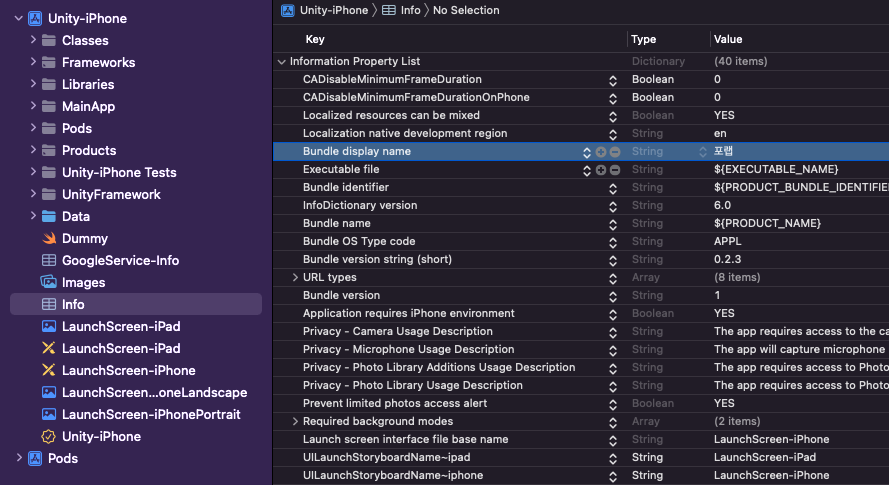Select the UILaunchStoryboardName~iphone row
Image resolution: width=889 pixels, height=485 pixels.
[581, 475]
